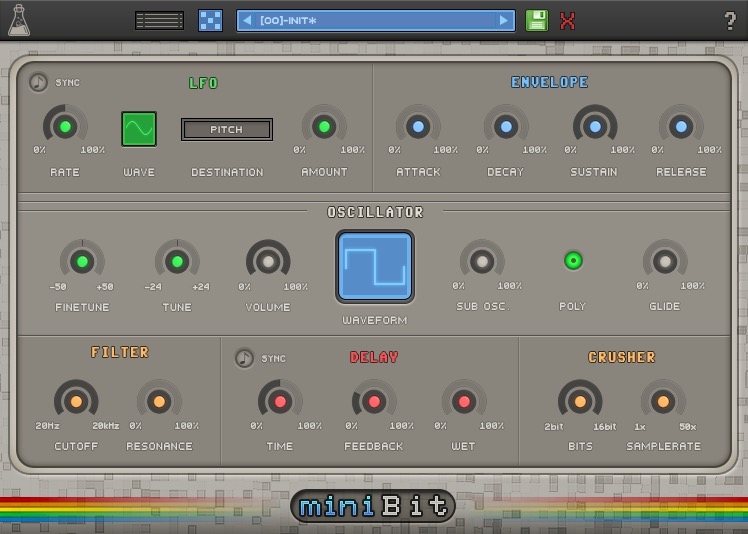Open help question mark icon

click(730, 21)
